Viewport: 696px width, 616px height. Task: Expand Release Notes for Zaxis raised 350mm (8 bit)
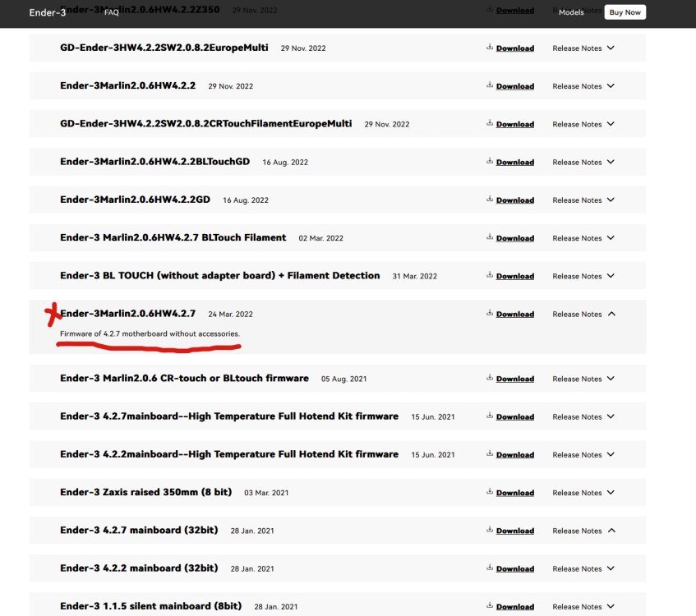click(x=583, y=493)
